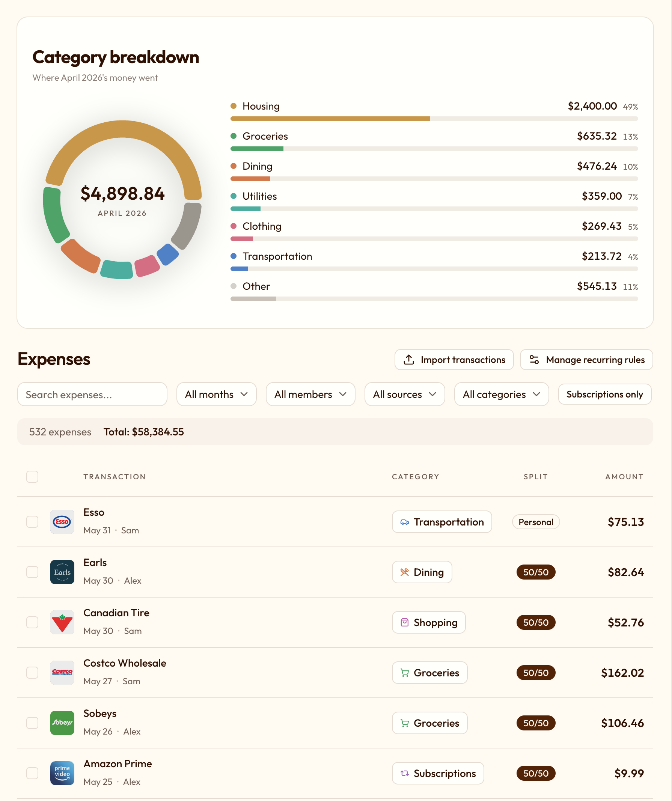Click the Esso merchant logo
This screenshot has width=672, height=801.
click(x=62, y=522)
